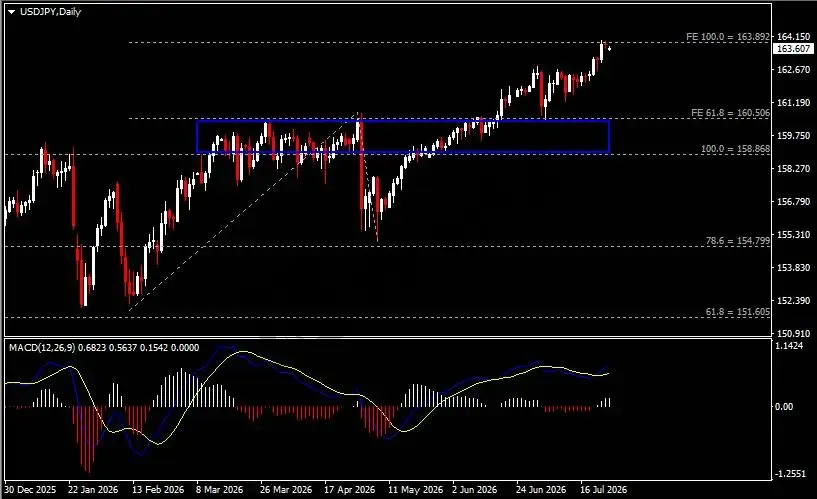Click the 100.0 = 158.868 Fibonacci label

tap(735, 148)
